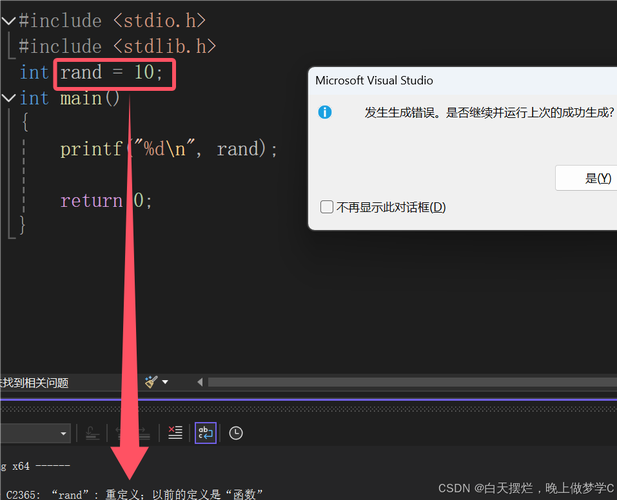Open the cleanup broom icon
Screen dimensions: 617x500
click(x=151, y=382)
